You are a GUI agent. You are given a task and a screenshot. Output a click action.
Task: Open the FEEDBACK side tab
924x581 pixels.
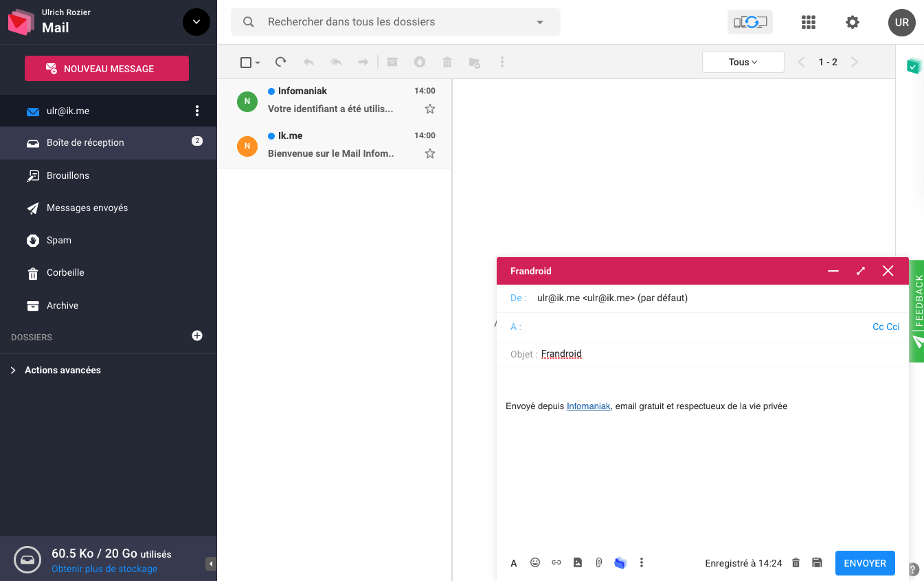(x=916, y=311)
